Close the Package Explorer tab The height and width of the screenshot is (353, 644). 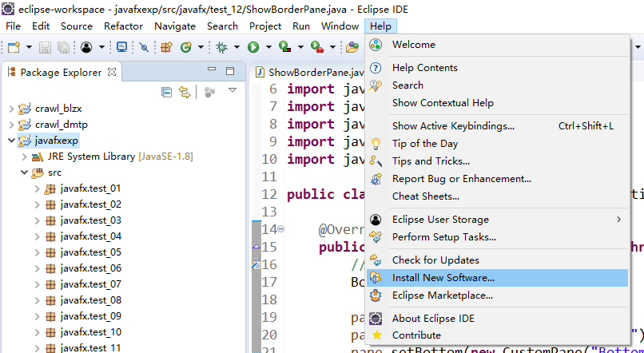(x=112, y=72)
